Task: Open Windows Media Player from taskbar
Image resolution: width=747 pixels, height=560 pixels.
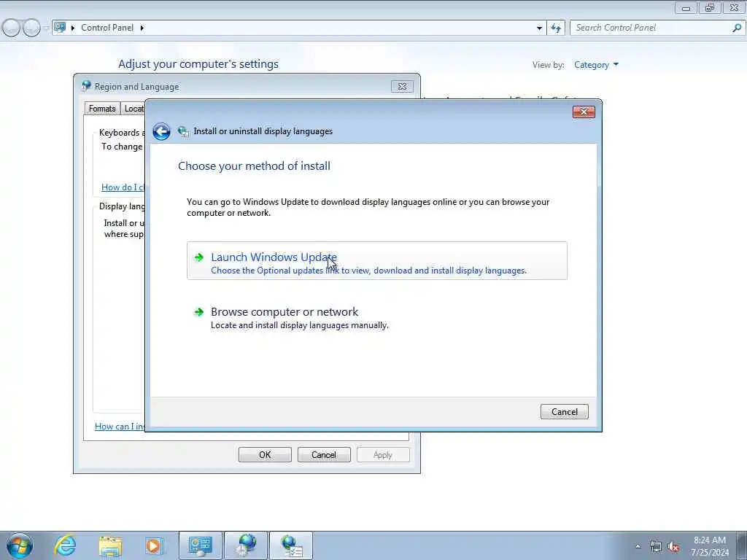Action: point(154,545)
